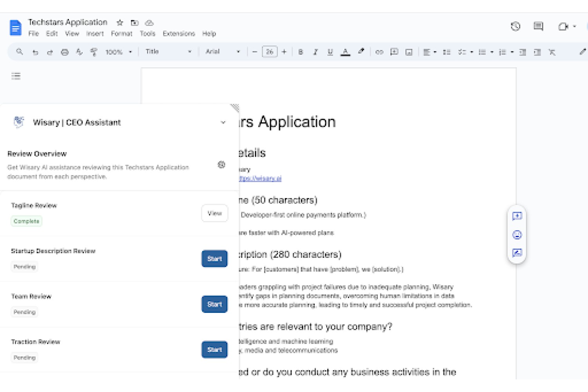Start the Team Review
Image resolution: width=588 pixels, height=392 pixels.
pyautogui.click(x=214, y=304)
